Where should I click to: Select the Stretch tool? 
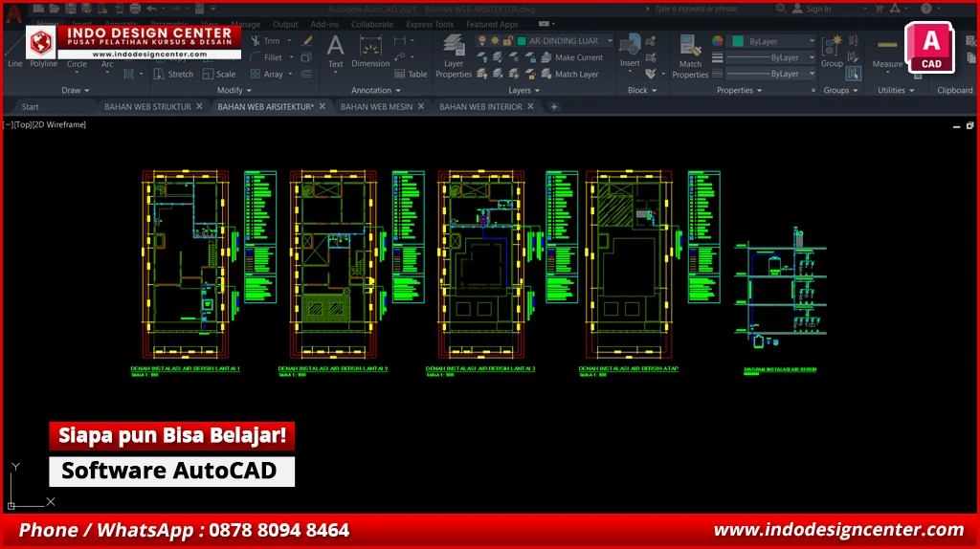[x=174, y=74]
